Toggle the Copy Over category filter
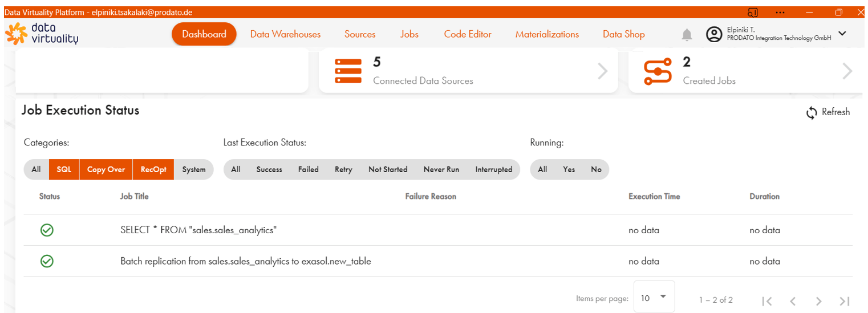 coord(106,169)
